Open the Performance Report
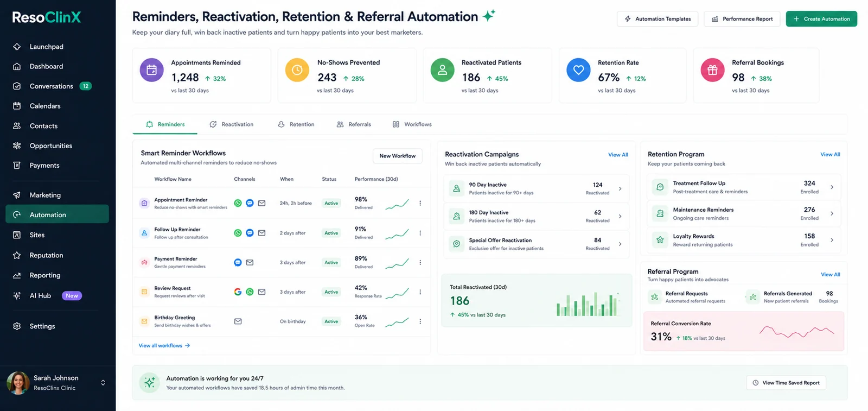Screen dimensions: 868x411 click(742, 19)
